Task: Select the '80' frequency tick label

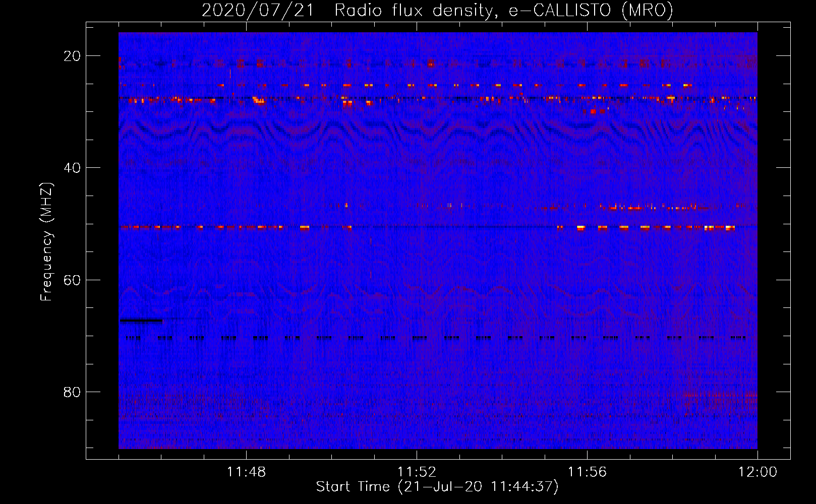Action: [x=72, y=392]
